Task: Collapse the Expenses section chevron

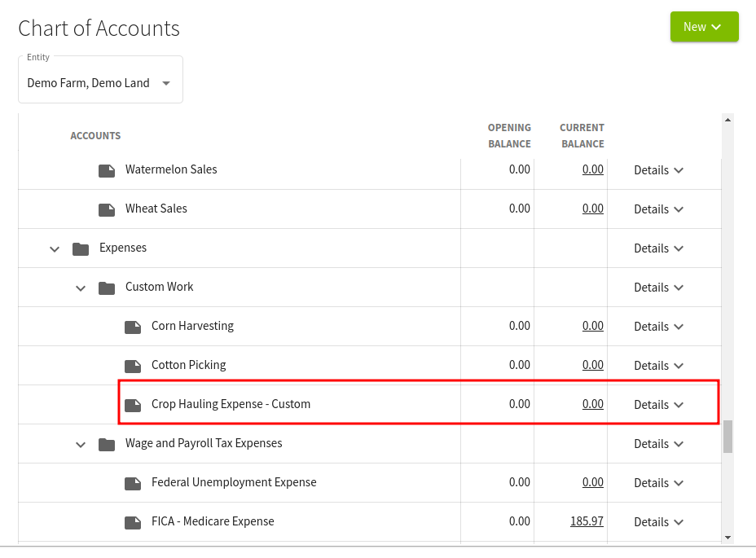Action: click(x=55, y=248)
